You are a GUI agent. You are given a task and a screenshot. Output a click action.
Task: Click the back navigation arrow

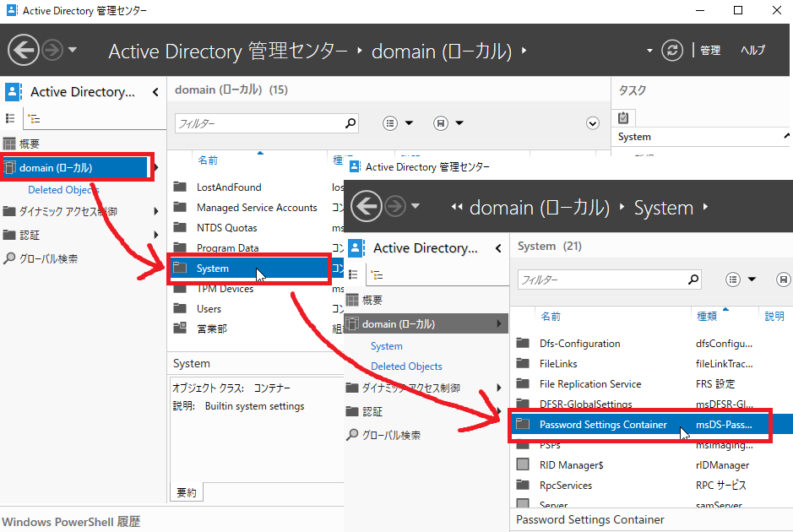click(23, 50)
